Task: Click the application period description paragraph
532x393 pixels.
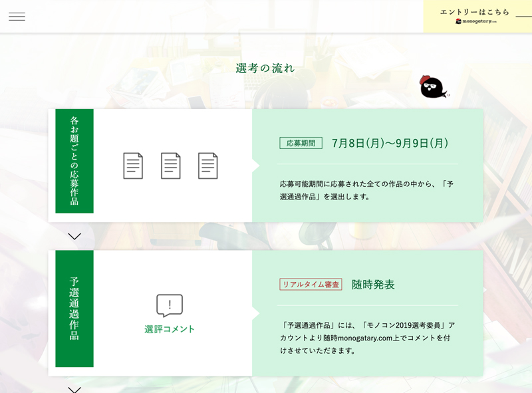Action: point(366,190)
